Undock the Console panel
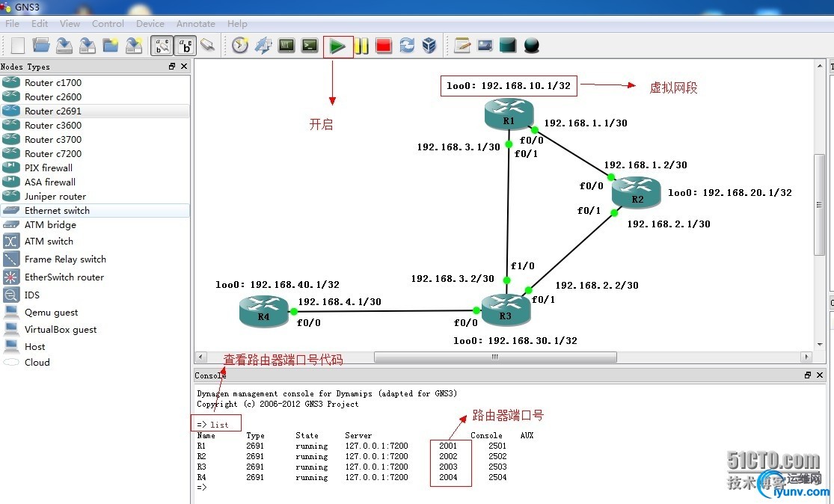 pyautogui.click(x=807, y=375)
